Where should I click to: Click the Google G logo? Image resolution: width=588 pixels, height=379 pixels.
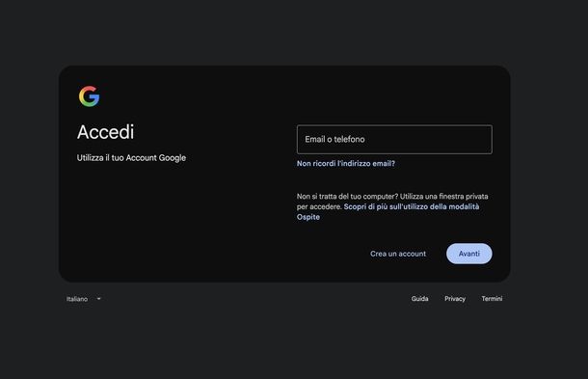tap(90, 96)
